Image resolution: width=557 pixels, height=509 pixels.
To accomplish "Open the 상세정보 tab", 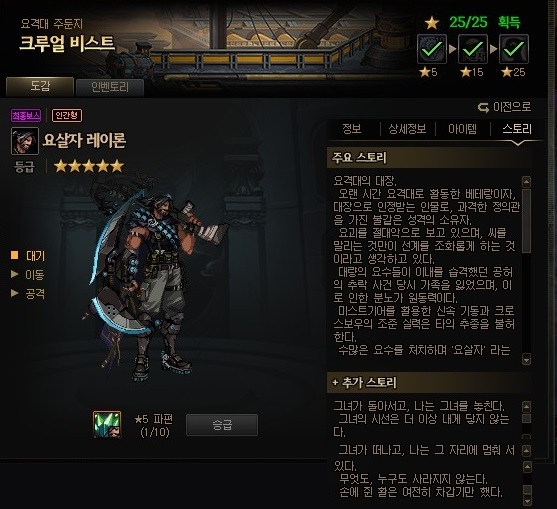I will (x=407, y=129).
